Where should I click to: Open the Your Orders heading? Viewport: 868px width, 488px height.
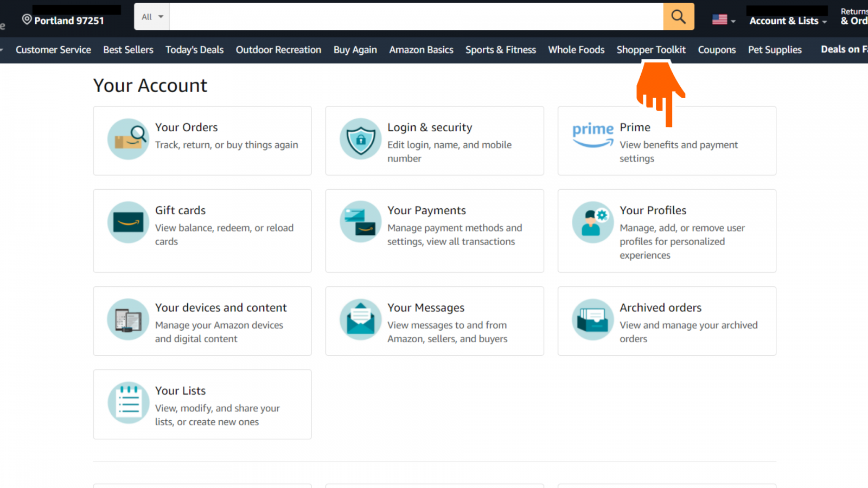186,127
